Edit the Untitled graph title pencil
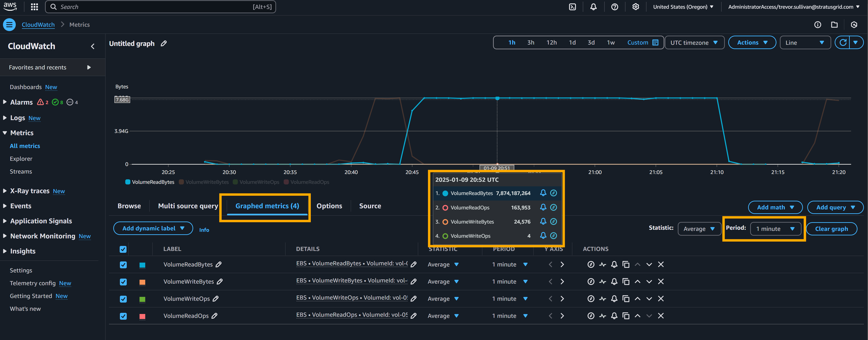This screenshot has height=340, width=868. pos(164,43)
